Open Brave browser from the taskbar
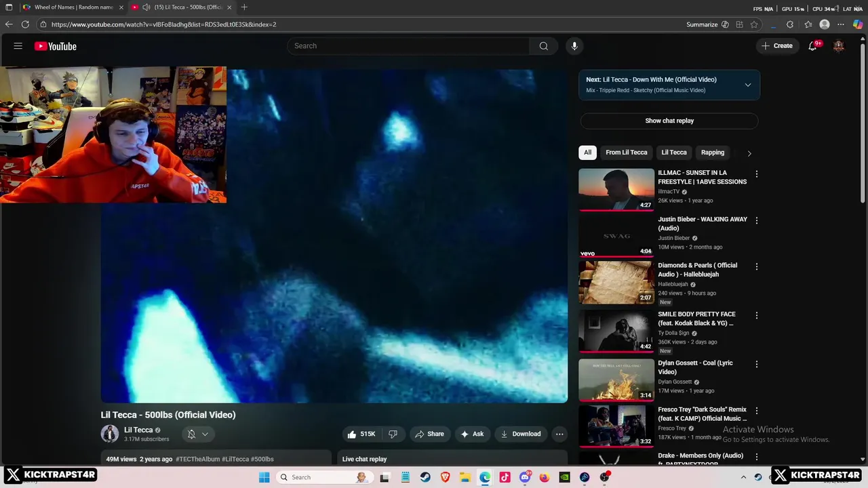 click(x=445, y=477)
